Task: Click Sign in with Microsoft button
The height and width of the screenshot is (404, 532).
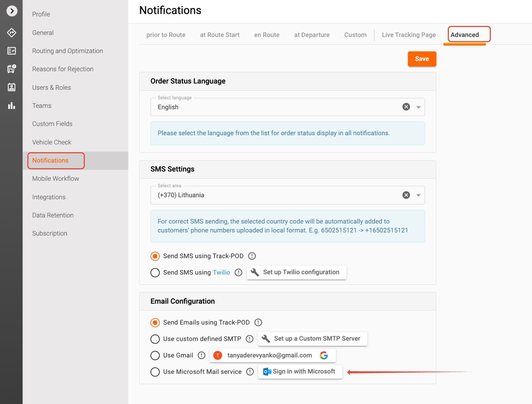Action: point(300,372)
